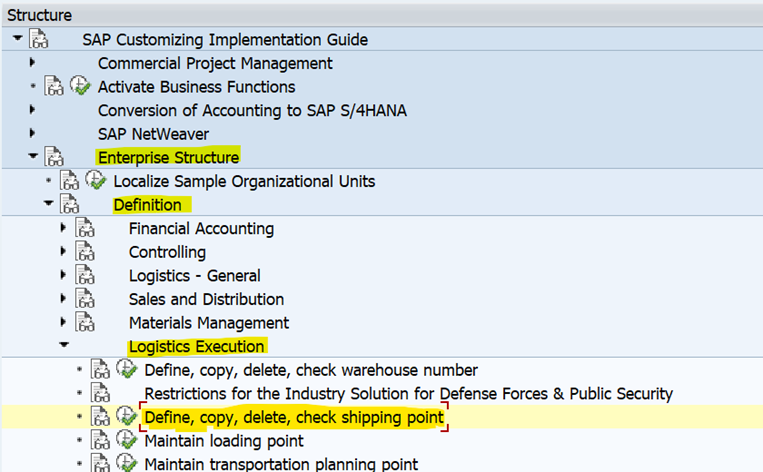Expand the SAP NetWeaver node
This screenshot has height=472, width=763.
pos(32,134)
